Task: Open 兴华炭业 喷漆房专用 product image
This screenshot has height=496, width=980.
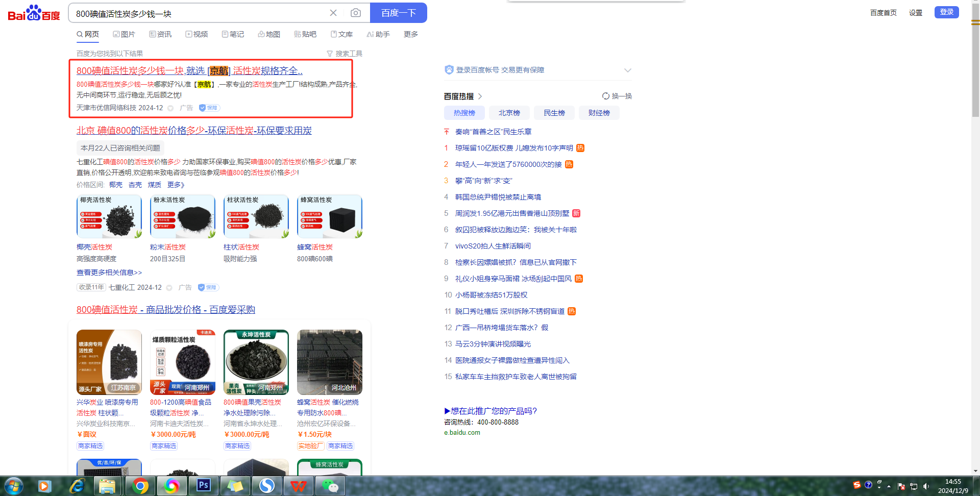Action: pyautogui.click(x=109, y=362)
